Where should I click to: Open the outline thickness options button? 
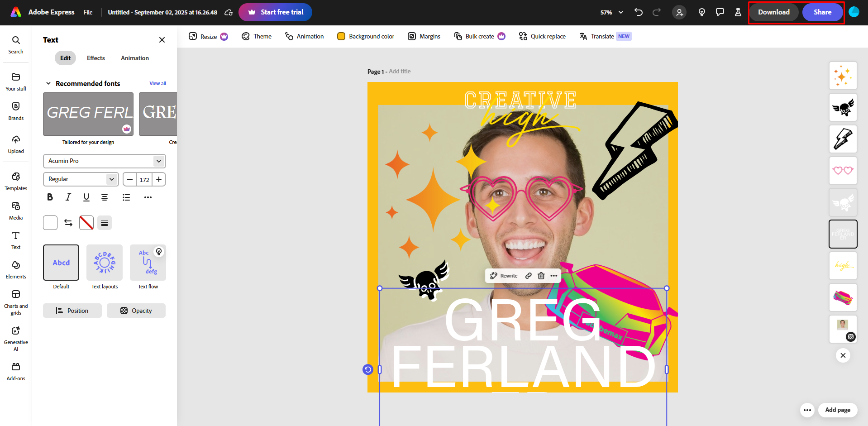coord(105,223)
